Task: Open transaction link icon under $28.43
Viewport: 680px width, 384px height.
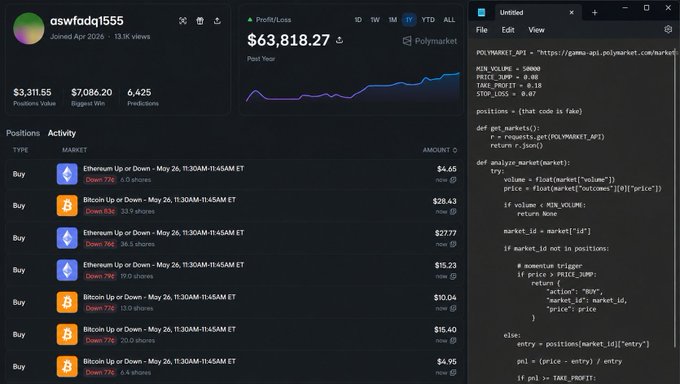Action: (453, 212)
